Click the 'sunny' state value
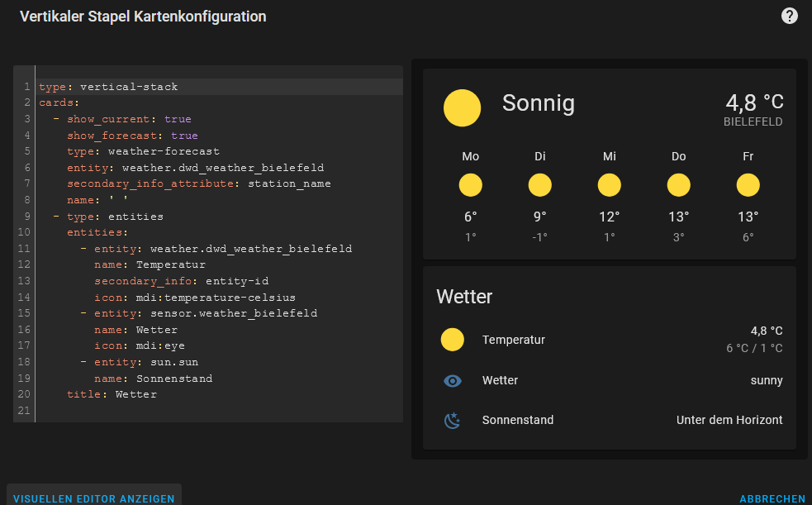This screenshot has height=505, width=812. (766, 381)
